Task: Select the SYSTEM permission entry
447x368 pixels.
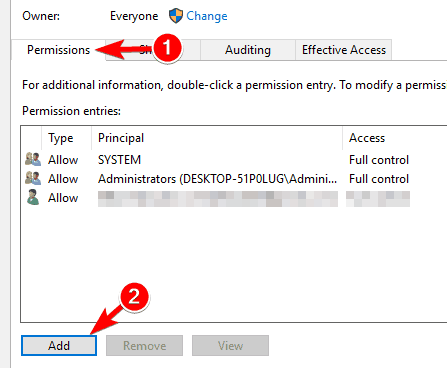Action: click(233, 160)
